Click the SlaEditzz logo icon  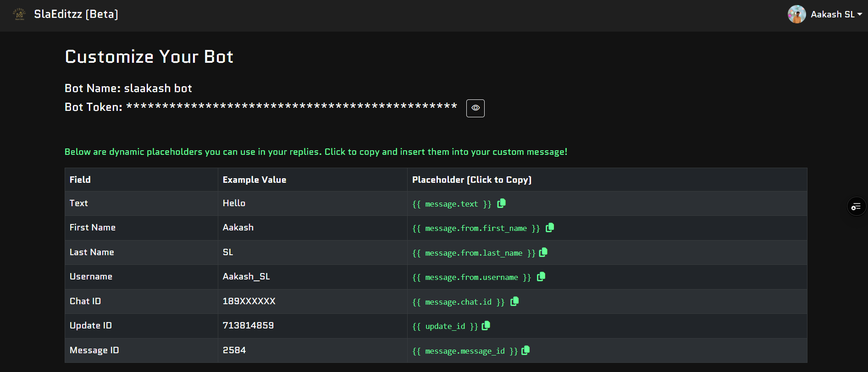coord(19,14)
